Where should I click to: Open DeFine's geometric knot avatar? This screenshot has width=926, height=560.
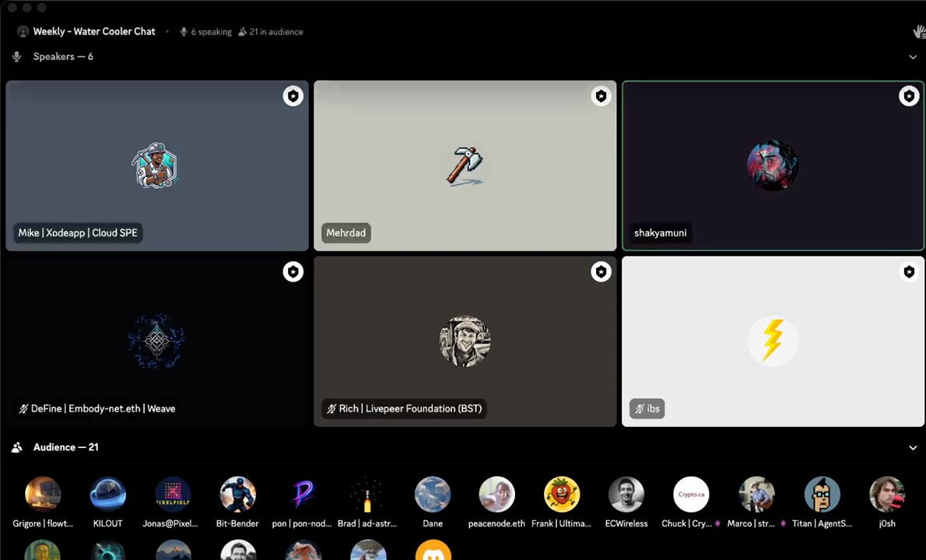tap(156, 341)
